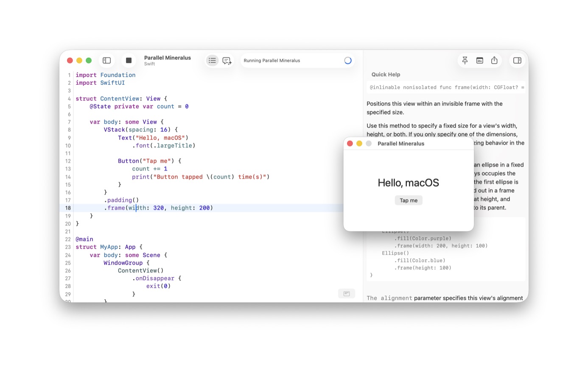Click line number 12 in the gutter

[68, 161]
